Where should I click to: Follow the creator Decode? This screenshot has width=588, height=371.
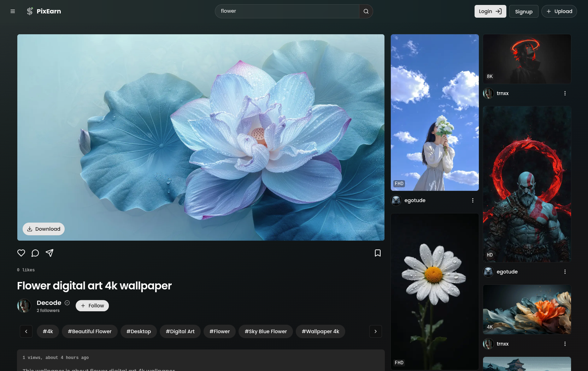coord(92,305)
